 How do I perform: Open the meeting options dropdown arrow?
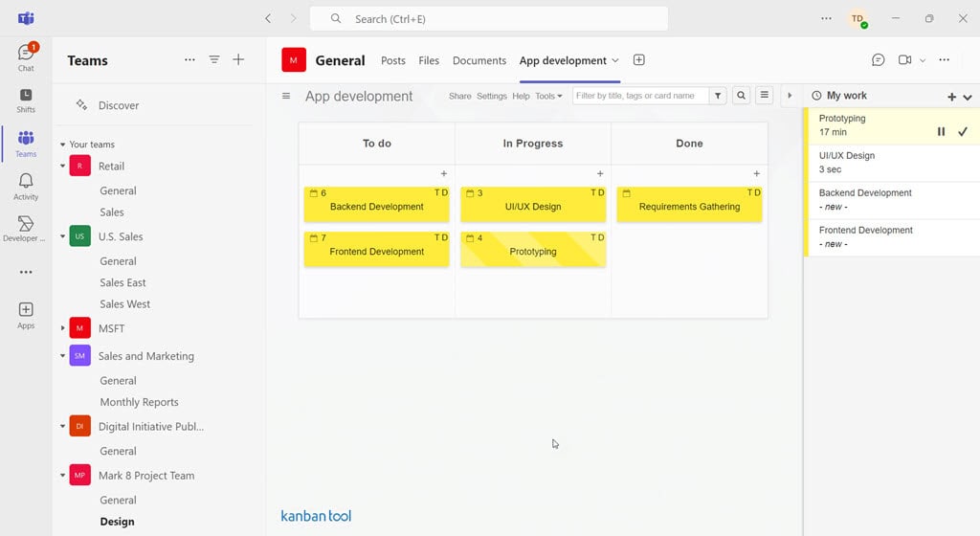click(x=923, y=60)
